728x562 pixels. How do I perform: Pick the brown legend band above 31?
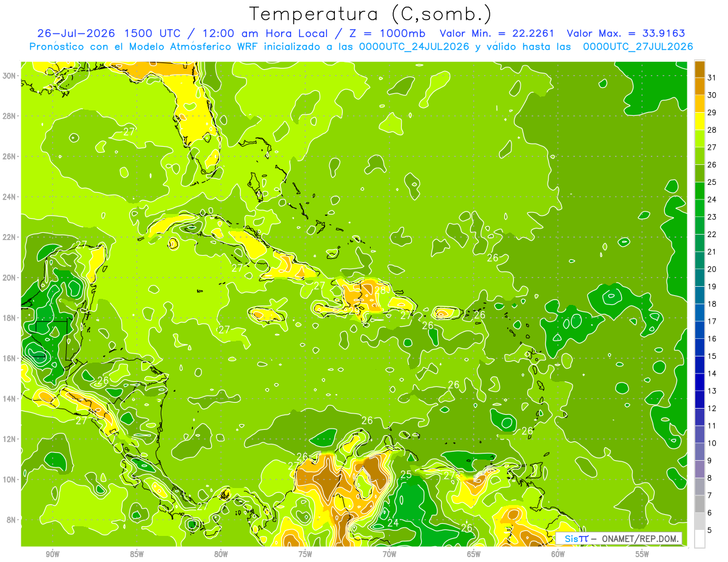click(x=699, y=68)
